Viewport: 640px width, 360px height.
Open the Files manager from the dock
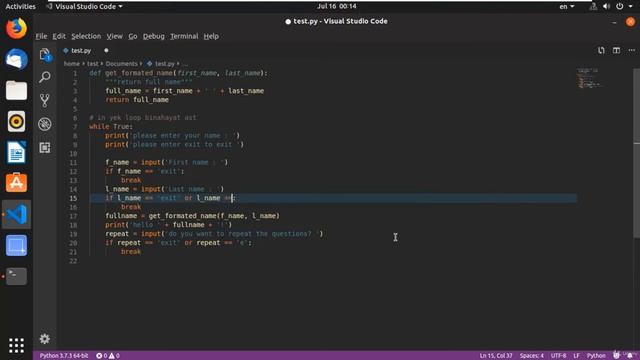[x=16, y=90]
